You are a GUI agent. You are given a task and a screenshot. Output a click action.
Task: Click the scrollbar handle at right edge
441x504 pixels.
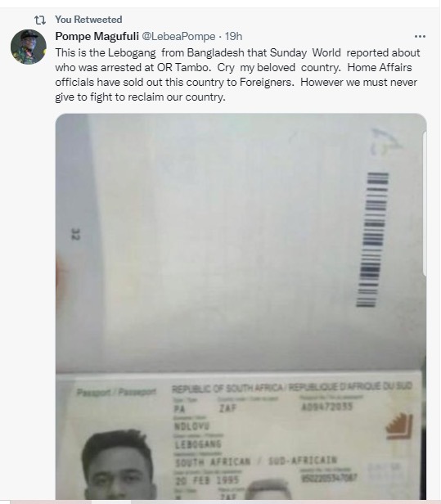pyautogui.click(x=425, y=204)
